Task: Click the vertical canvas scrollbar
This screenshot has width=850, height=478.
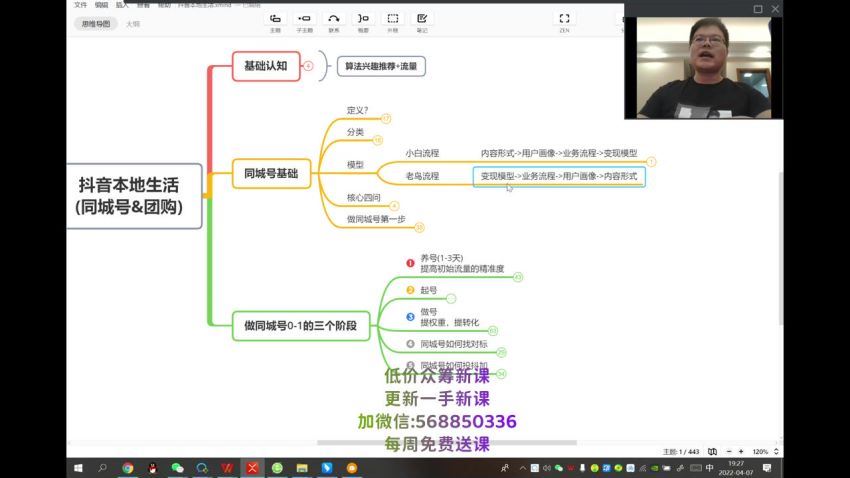Action: pos(781,249)
